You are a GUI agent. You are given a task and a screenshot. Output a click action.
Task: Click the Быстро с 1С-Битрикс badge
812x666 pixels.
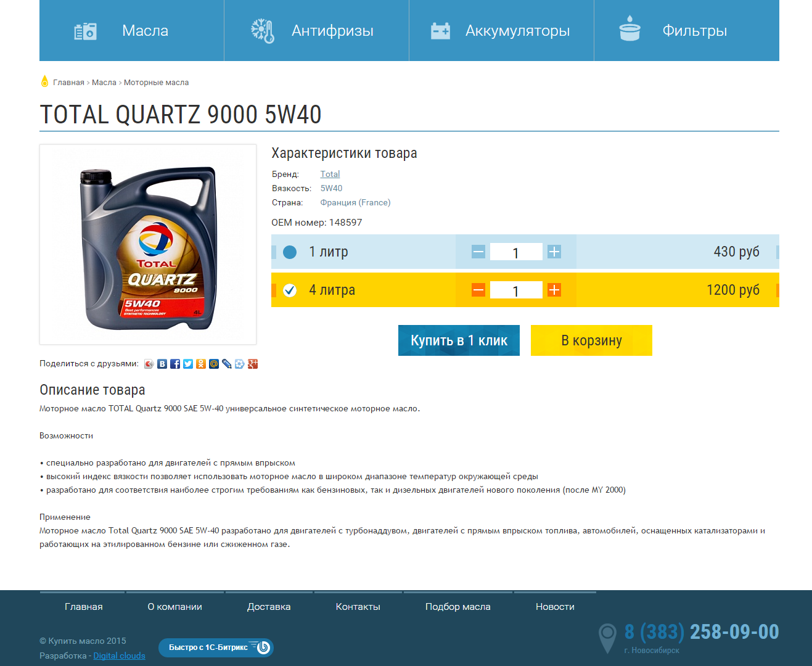click(x=216, y=647)
